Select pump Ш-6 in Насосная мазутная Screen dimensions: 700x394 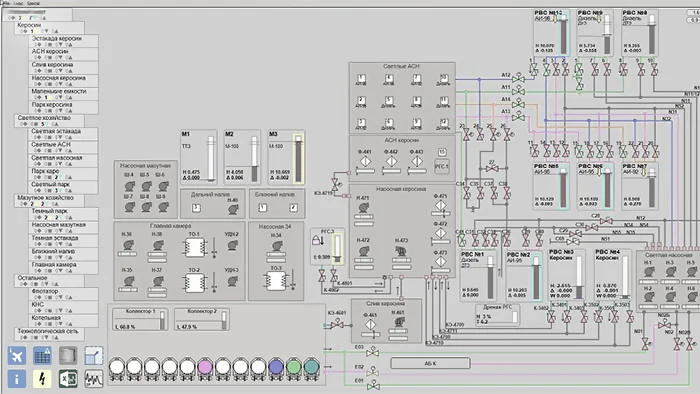click(x=163, y=185)
